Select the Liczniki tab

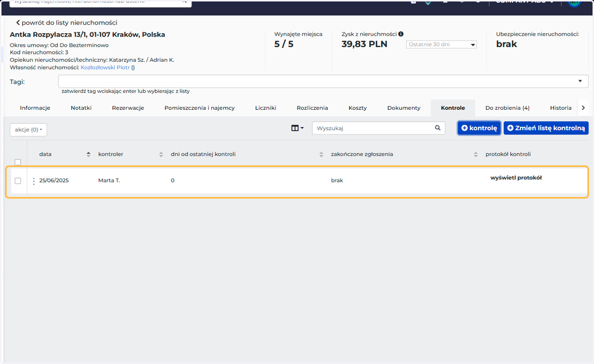point(266,108)
